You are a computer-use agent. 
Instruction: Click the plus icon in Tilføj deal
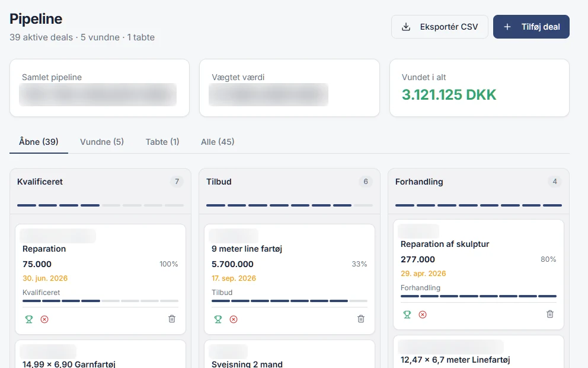(x=507, y=27)
